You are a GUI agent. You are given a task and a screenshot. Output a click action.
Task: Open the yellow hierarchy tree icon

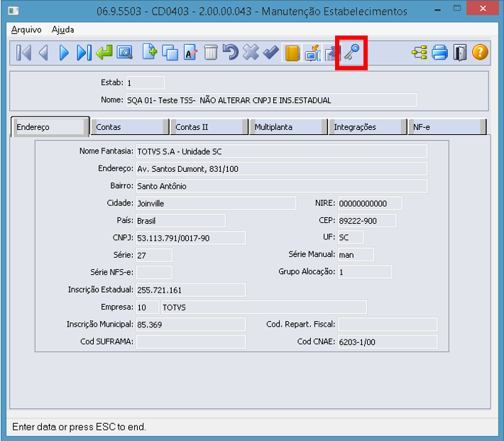(x=420, y=53)
